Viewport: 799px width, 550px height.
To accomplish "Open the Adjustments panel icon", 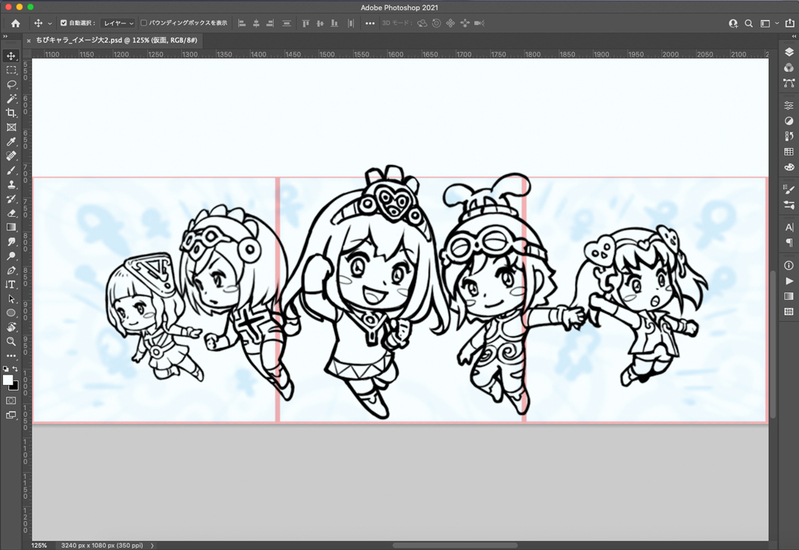I will tap(789, 121).
